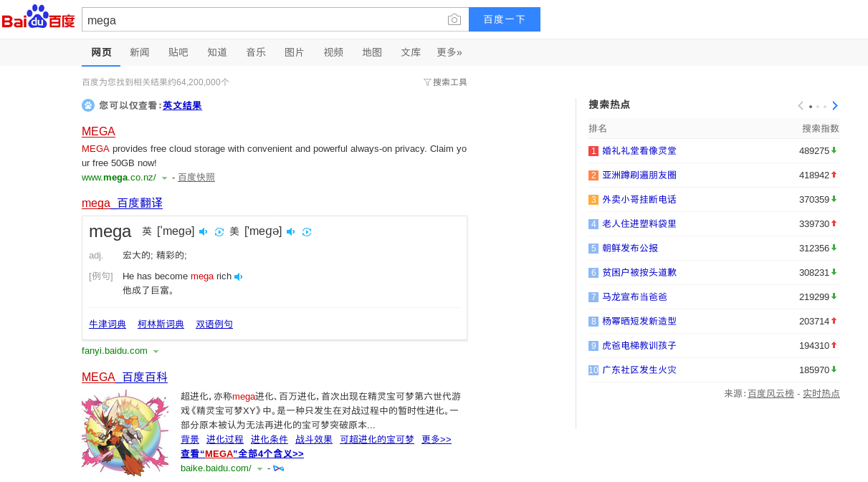Switch to the 图片 tab
868x482 pixels.
tap(295, 52)
